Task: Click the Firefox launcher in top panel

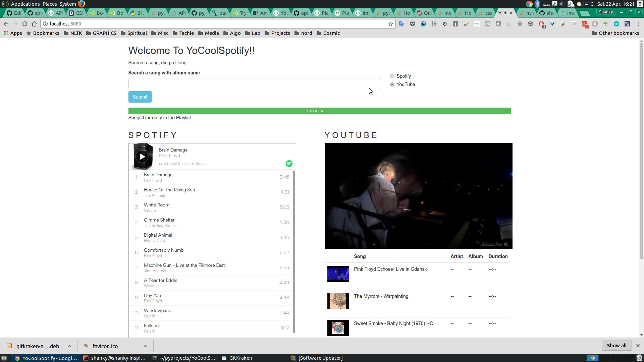Action: point(82,4)
